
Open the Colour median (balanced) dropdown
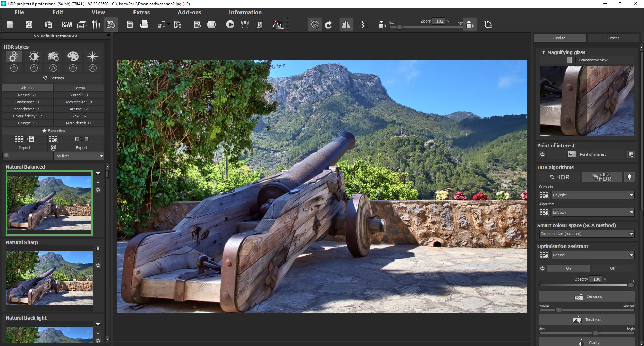point(587,234)
